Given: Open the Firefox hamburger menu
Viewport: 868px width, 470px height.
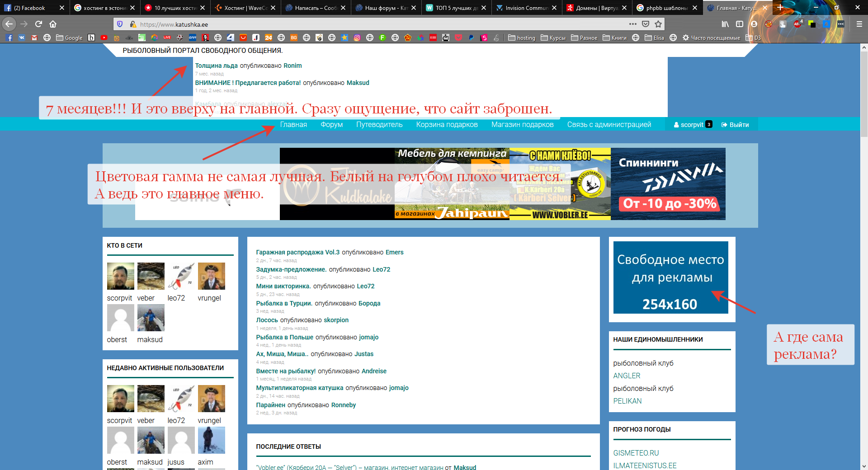Looking at the screenshot, I should click(859, 24).
